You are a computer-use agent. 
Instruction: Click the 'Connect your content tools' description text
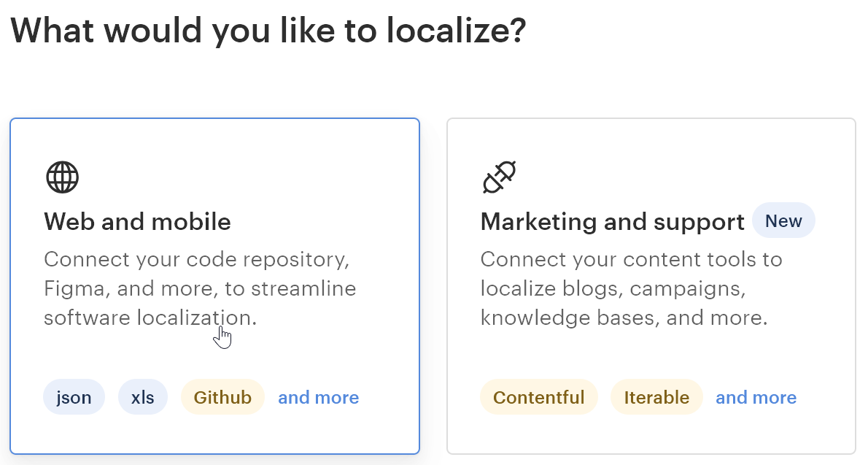coord(631,259)
